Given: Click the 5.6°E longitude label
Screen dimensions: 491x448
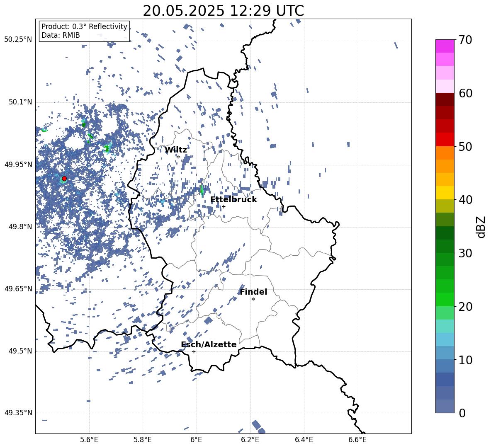Looking at the screenshot, I should [89, 440].
